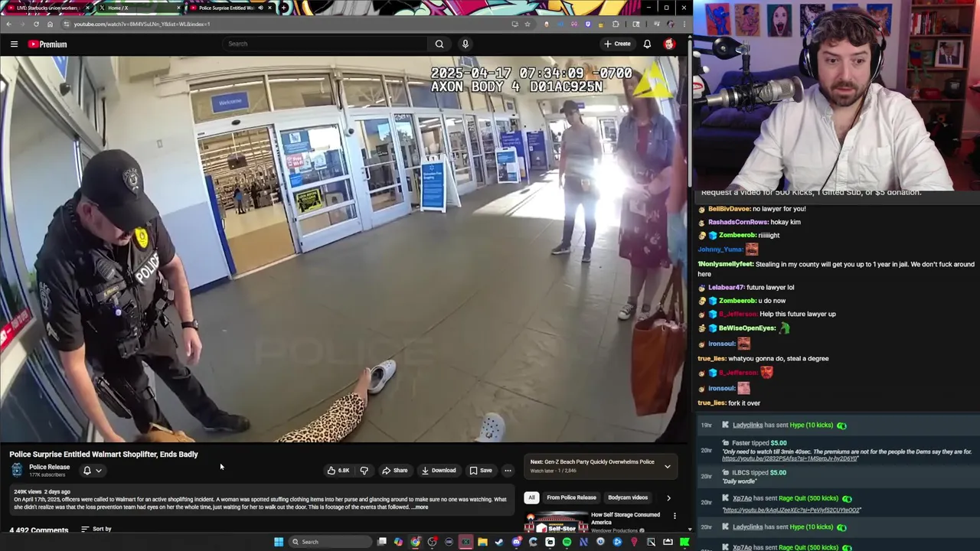Open the YouTube hamburger guide menu
This screenshot has height=551, width=980.
pos(14,44)
